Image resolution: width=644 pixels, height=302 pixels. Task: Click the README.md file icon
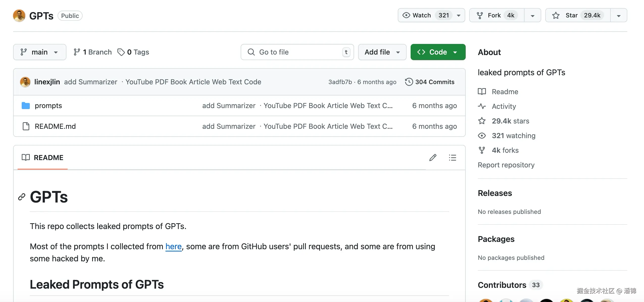click(x=26, y=126)
